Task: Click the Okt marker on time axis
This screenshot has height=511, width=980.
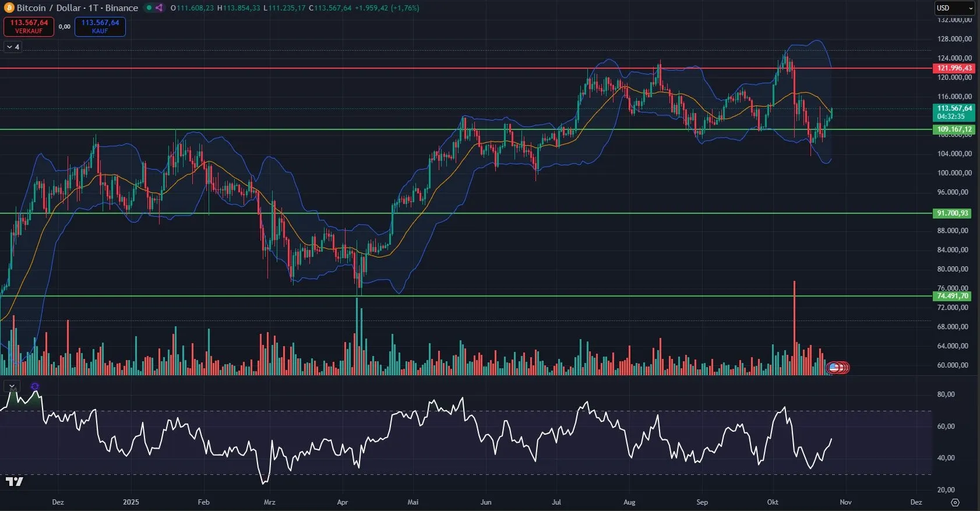Action: click(x=773, y=502)
